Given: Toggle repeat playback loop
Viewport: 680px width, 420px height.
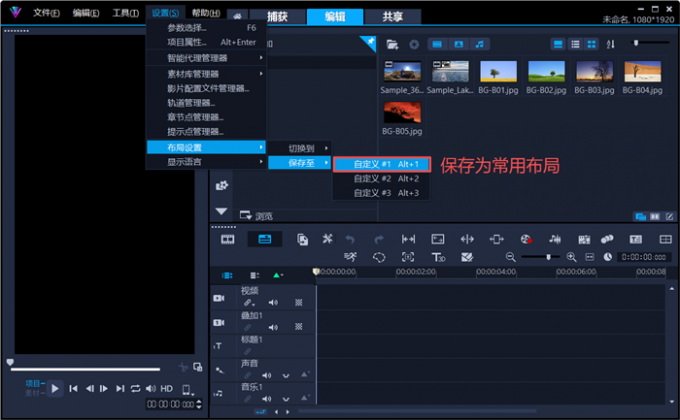Looking at the screenshot, I should pos(135,388).
